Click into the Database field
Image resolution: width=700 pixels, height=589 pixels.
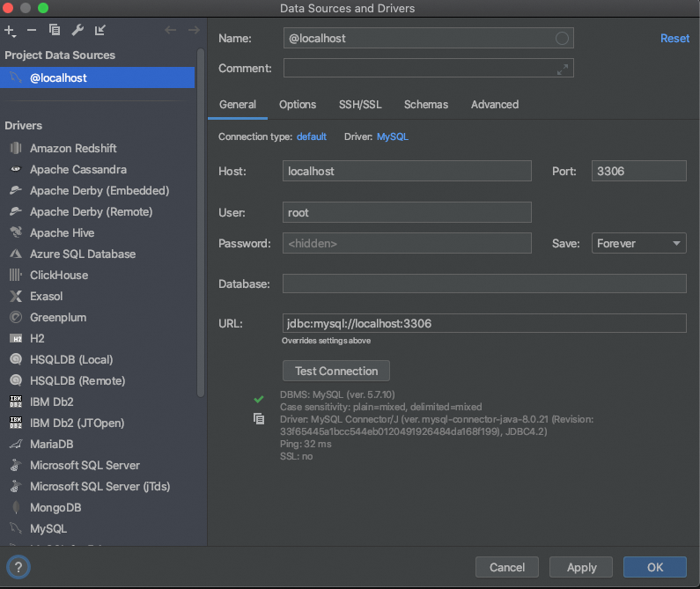click(484, 283)
